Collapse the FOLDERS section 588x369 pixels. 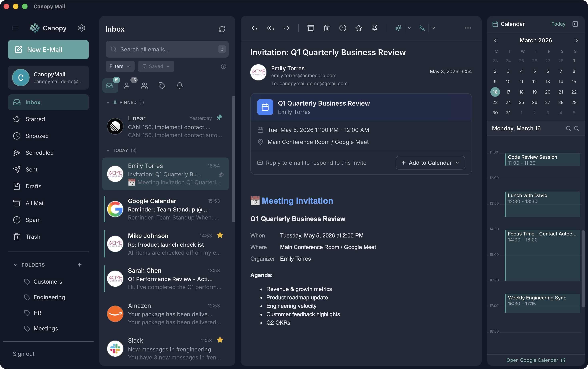(16, 265)
